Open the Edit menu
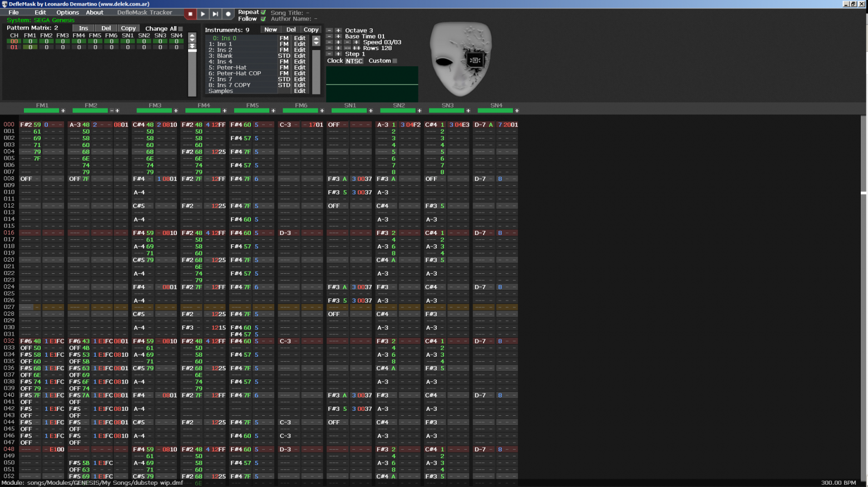Screen dimensions: 868x487 tap(41, 12)
